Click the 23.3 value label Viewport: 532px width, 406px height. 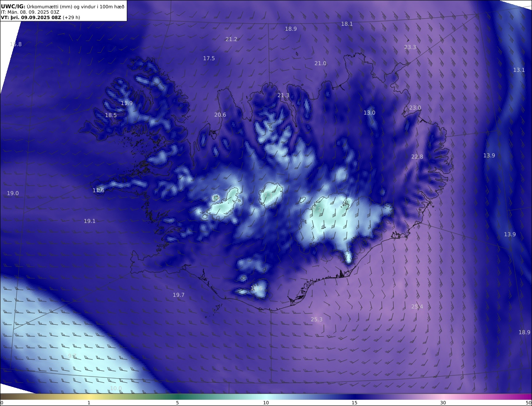(410, 47)
